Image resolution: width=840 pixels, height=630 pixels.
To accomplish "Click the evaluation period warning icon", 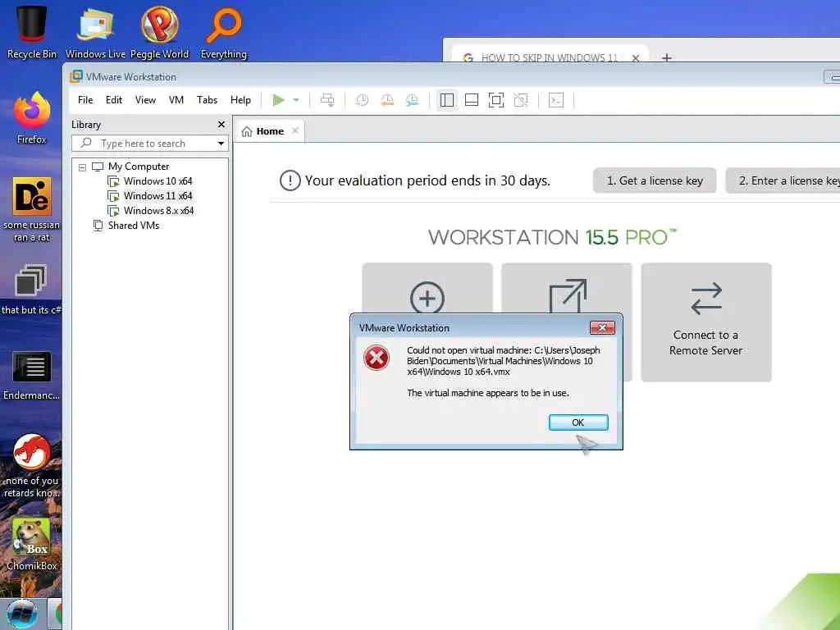I will tap(290, 180).
